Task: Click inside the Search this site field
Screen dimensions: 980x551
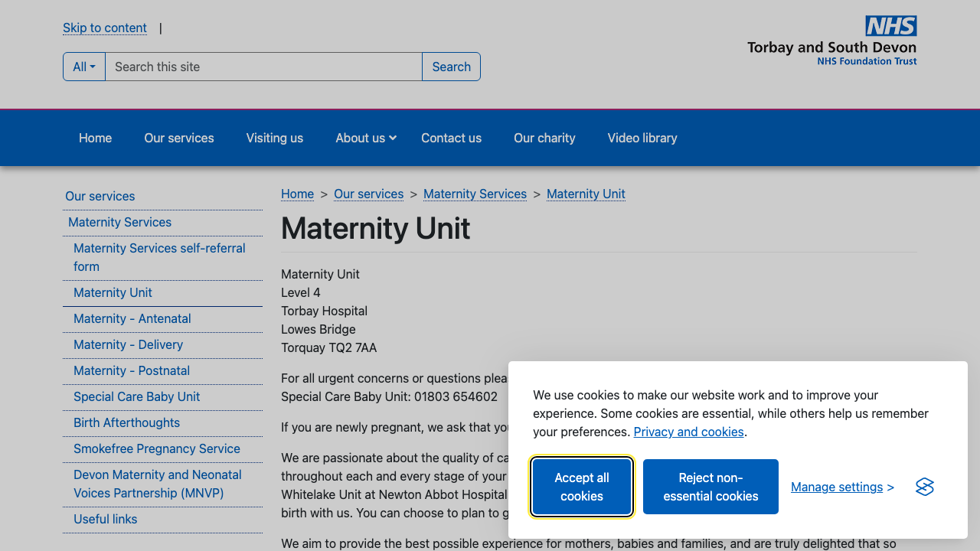Action: (x=264, y=67)
